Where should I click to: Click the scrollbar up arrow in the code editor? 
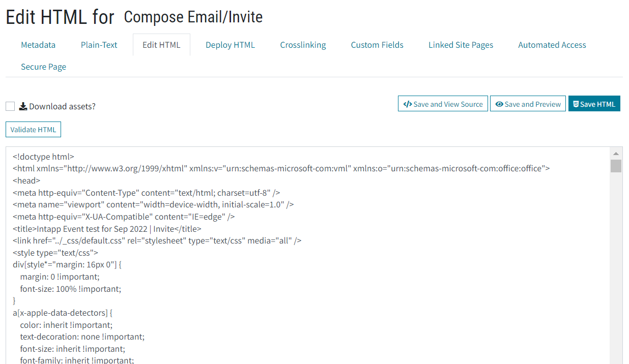click(x=616, y=153)
